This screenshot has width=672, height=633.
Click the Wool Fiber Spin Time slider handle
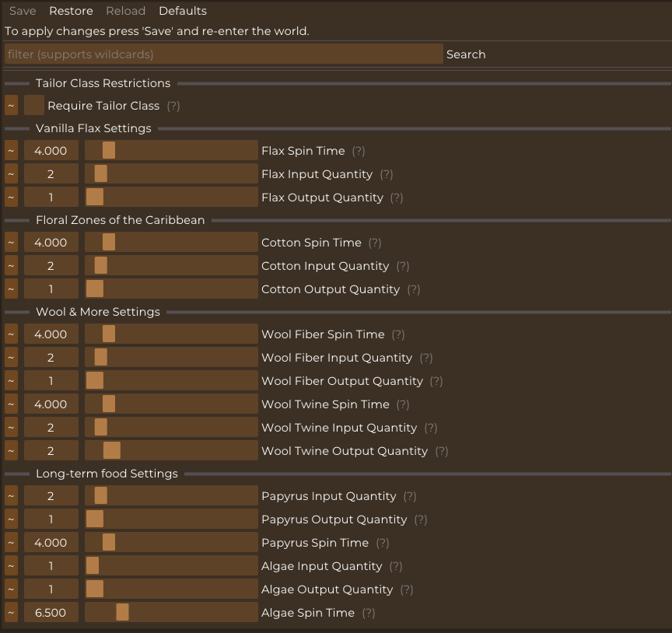pyautogui.click(x=109, y=334)
